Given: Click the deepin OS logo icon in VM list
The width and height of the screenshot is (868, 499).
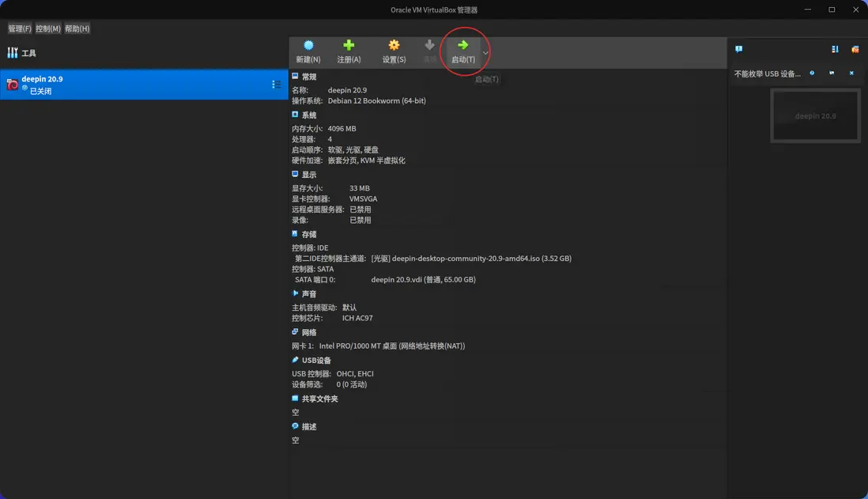Looking at the screenshot, I should pos(12,85).
